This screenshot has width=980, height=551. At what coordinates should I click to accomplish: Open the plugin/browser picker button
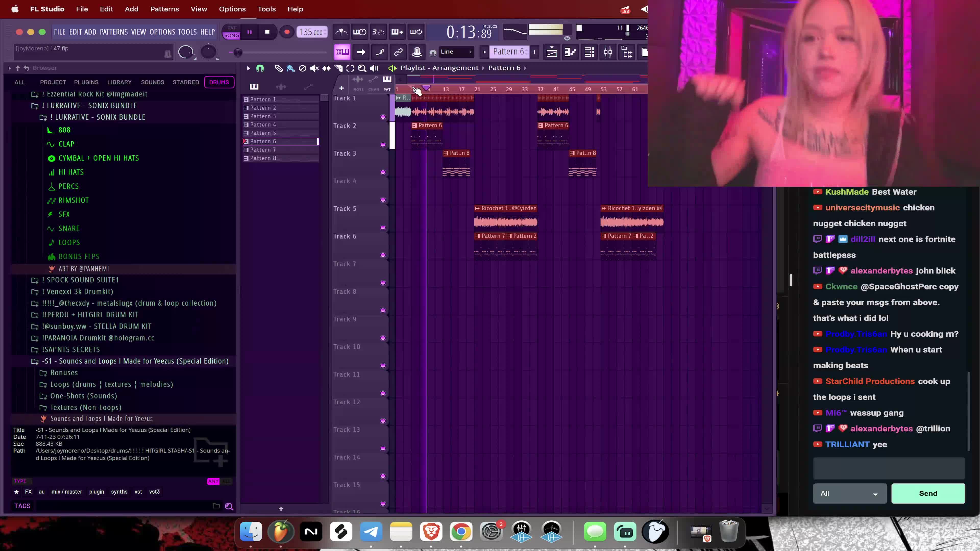point(627,52)
